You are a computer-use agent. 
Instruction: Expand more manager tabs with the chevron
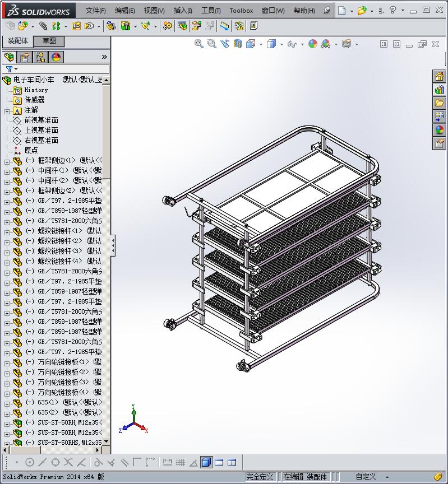pos(104,57)
